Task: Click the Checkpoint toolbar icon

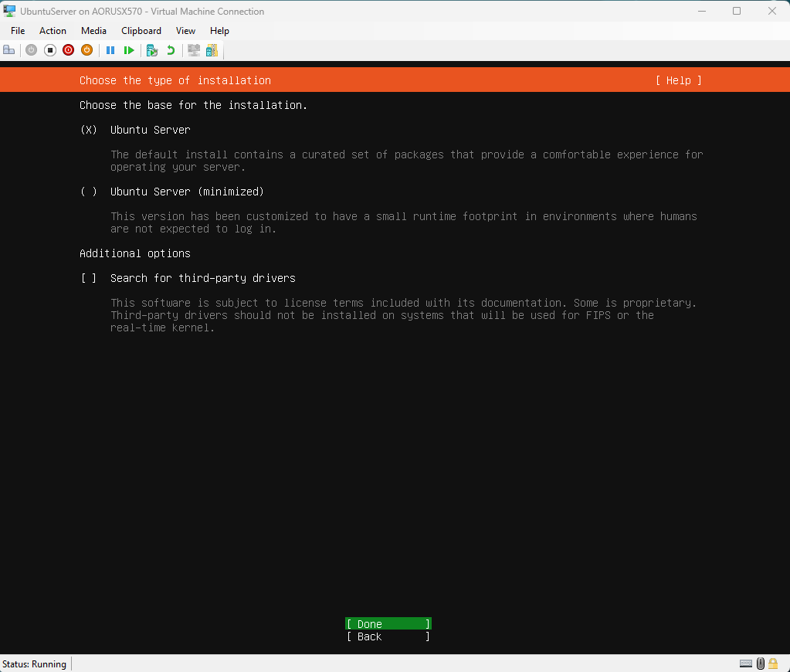Action: click(151, 50)
